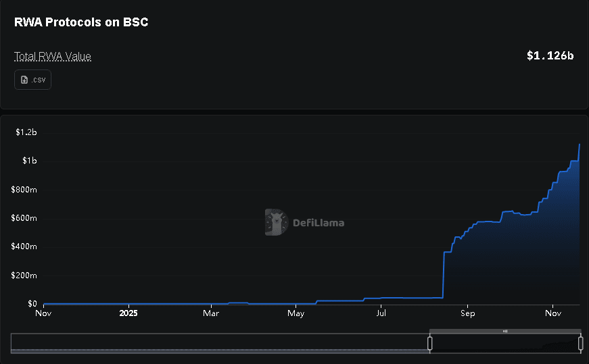Viewport: 589px width, 364px height.
Task: Click the 2025 label on the time axis
Action: 128,313
